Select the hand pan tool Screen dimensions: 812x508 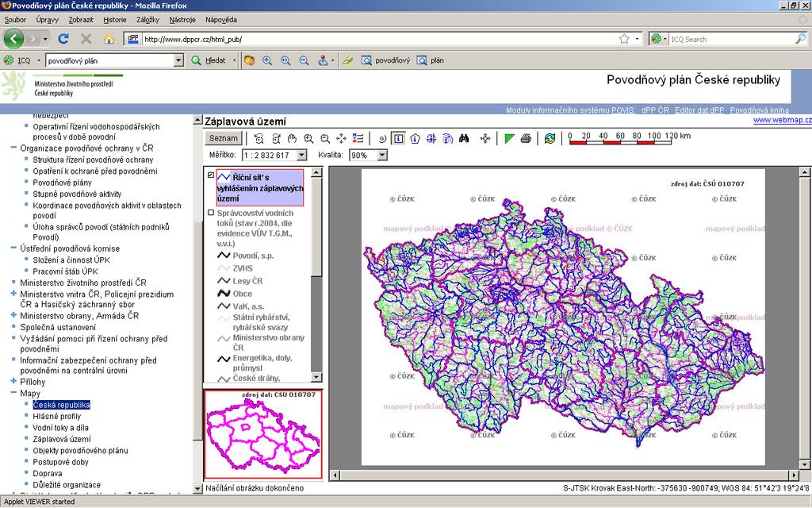(292, 138)
